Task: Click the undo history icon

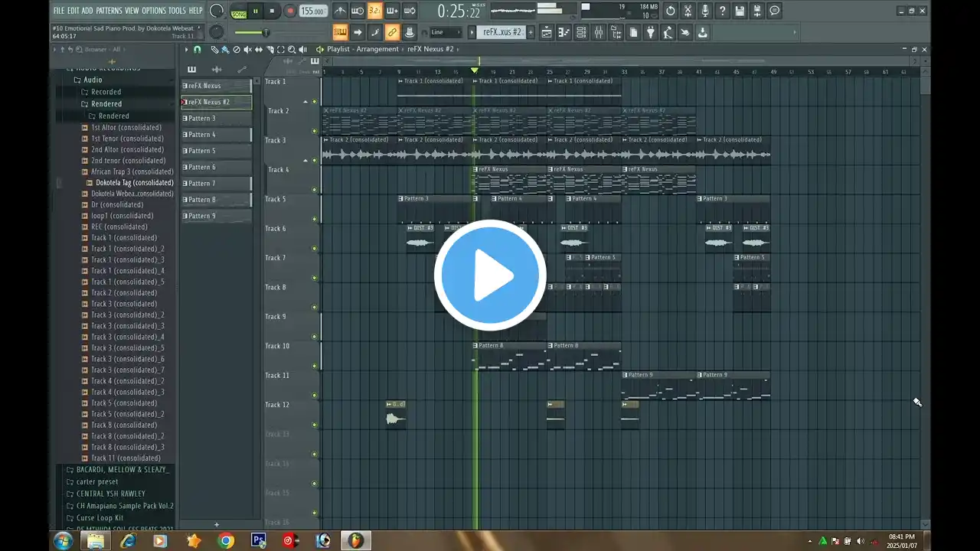Action: [x=671, y=11]
